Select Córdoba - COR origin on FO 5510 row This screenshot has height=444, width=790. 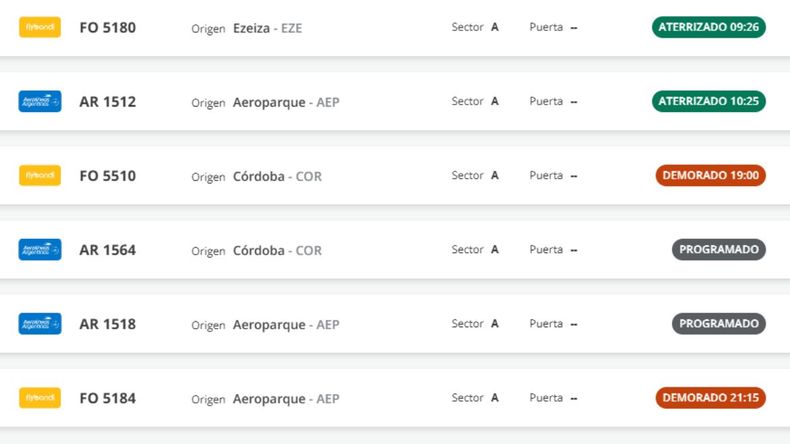(x=277, y=177)
